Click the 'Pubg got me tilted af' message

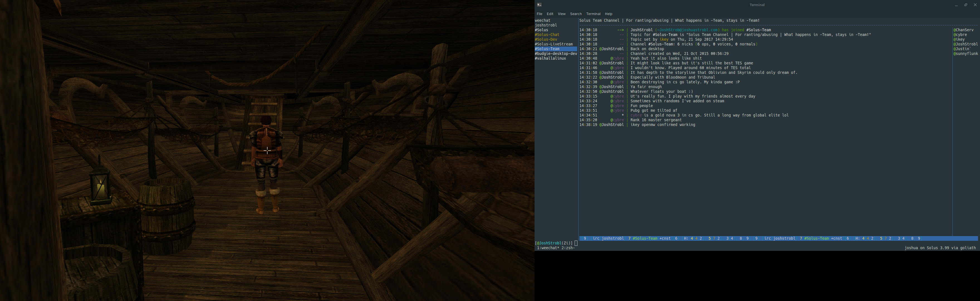(654, 111)
